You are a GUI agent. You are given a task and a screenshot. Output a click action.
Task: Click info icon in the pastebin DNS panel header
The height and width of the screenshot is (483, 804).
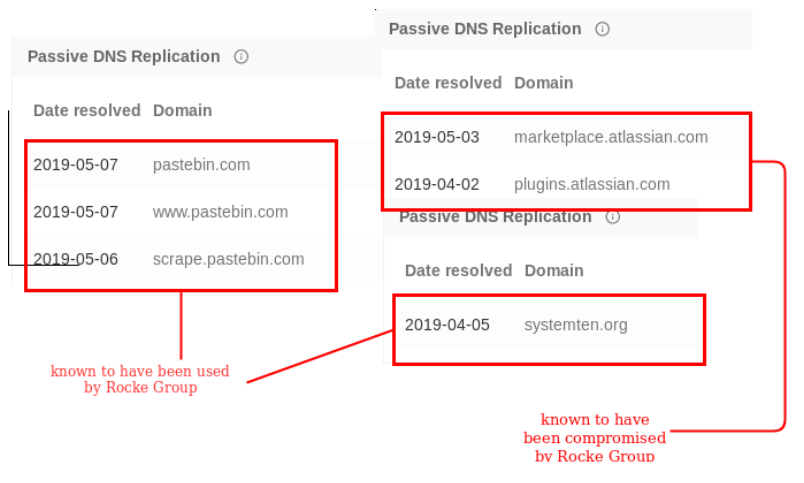coord(241,57)
